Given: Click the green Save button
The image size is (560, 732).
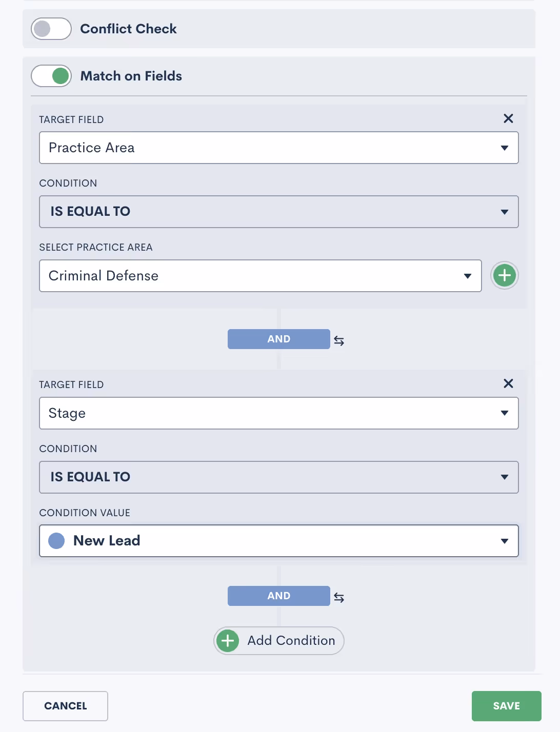Looking at the screenshot, I should pos(506,706).
